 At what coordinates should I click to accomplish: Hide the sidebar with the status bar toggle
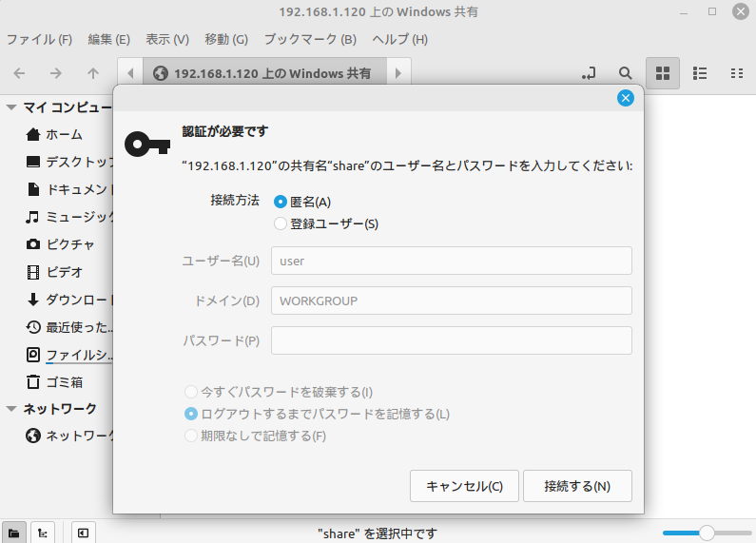[x=83, y=533]
